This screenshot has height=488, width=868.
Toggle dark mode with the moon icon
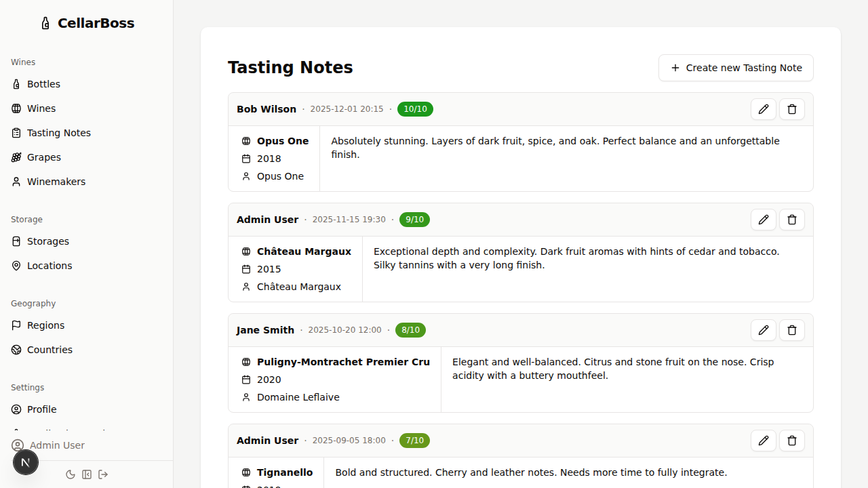pos(71,474)
